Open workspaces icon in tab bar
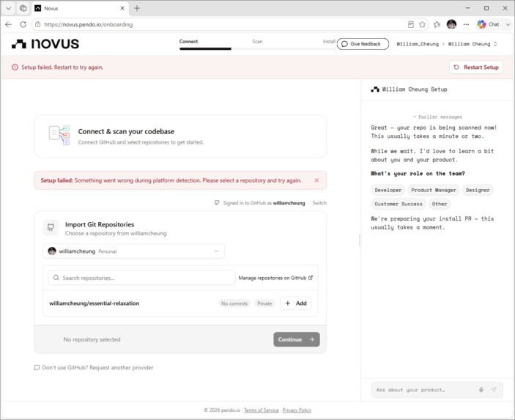The image size is (515, 420). click(x=23, y=8)
